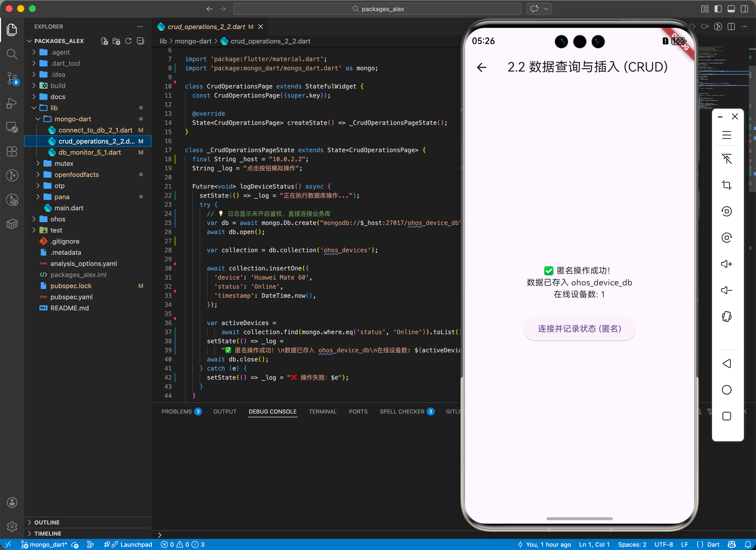Image resolution: width=756 pixels, height=550 pixels.
Task: Open Run and Debug view
Action: pyautogui.click(x=12, y=103)
